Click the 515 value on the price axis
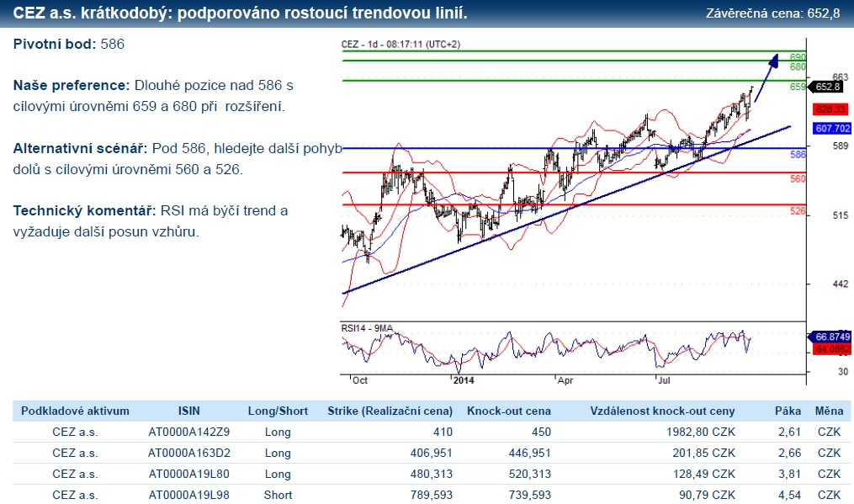 pyautogui.click(x=841, y=215)
